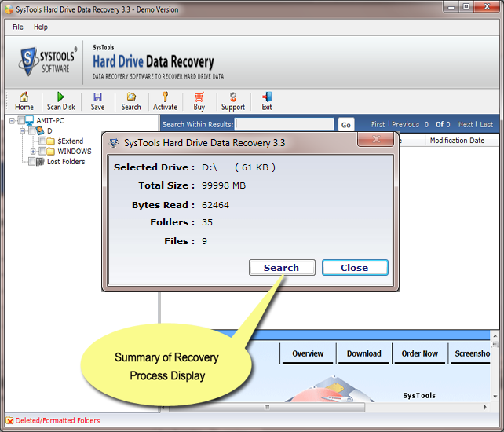The width and height of the screenshot is (504, 432).
Task: Click the Deleted/Formatted Folders status text
Action: coord(57,420)
